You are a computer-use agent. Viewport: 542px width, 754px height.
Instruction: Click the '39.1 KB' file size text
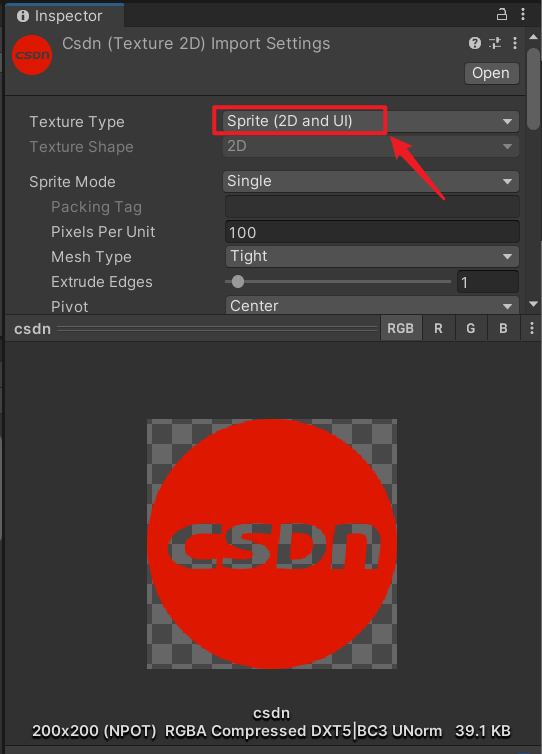pos(483,731)
